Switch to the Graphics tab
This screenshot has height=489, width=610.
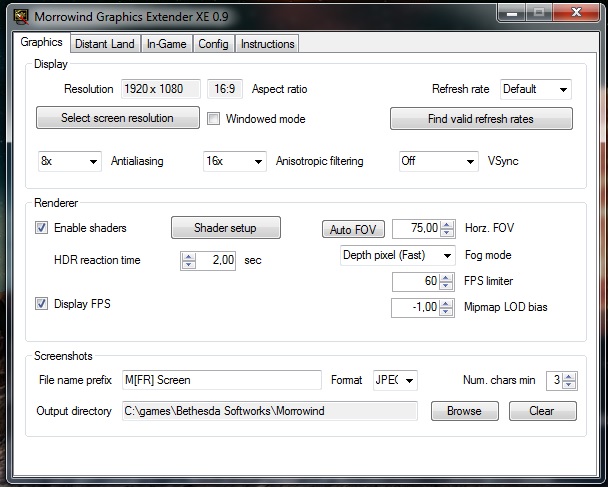tap(41, 42)
